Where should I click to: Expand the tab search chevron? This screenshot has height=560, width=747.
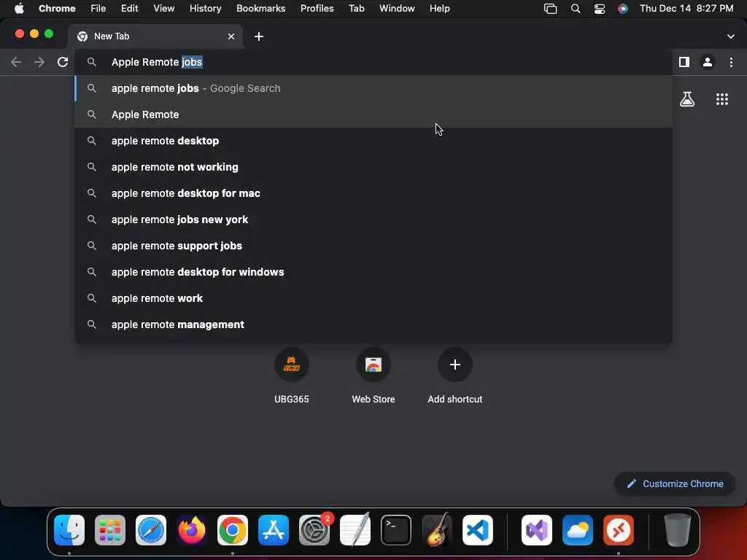pos(730,36)
